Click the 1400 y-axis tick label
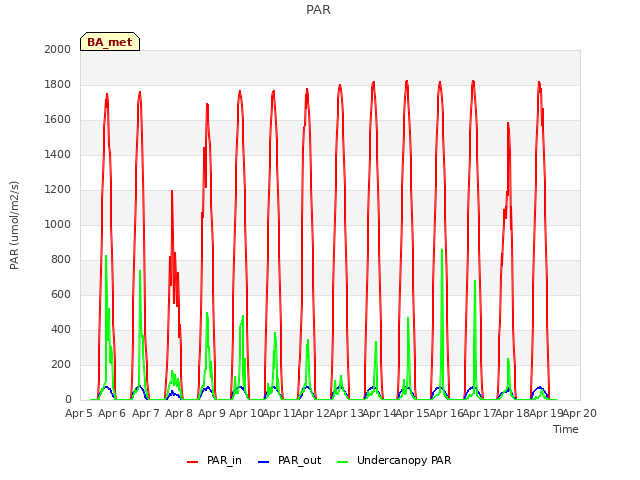This screenshot has height=480, width=640. 58,154
